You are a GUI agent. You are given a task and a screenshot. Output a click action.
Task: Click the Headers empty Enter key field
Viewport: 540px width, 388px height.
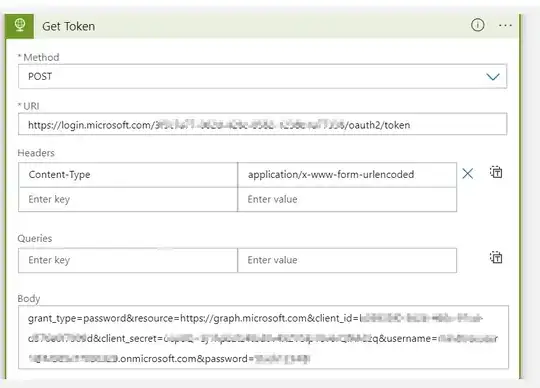pos(128,199)
